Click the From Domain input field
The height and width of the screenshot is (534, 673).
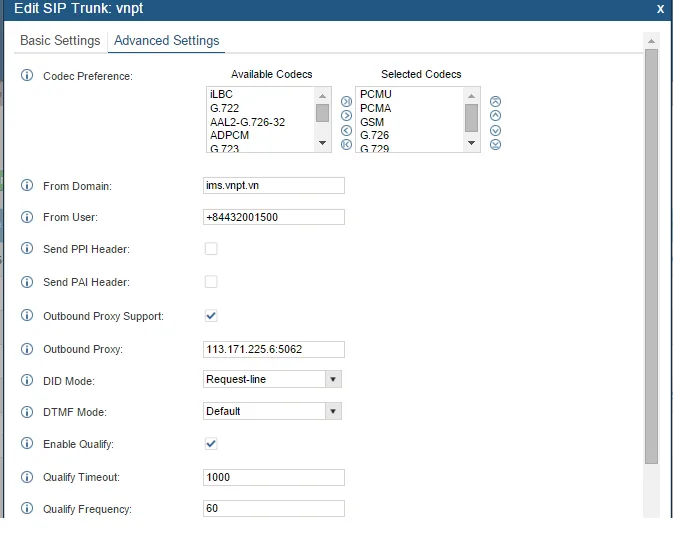(x=273, y=185)
